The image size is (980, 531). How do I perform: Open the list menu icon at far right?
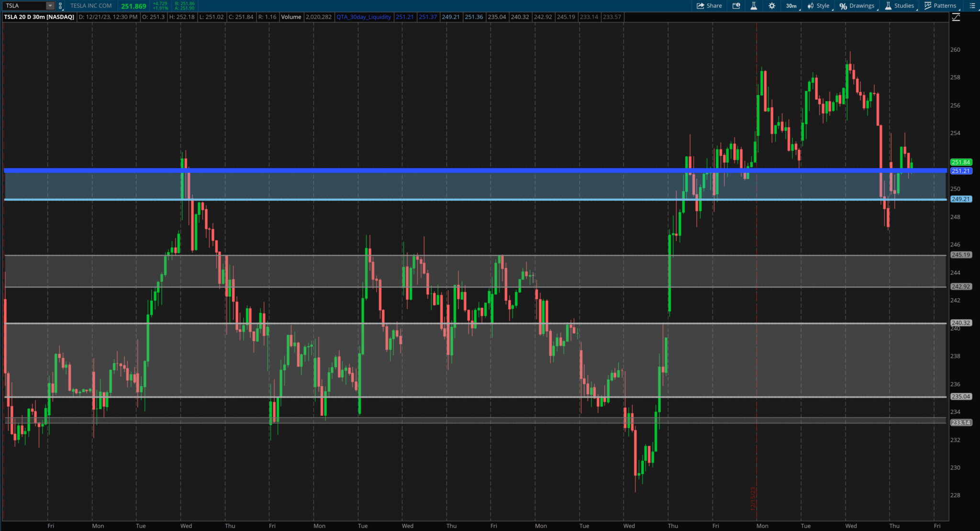(972, 6)
